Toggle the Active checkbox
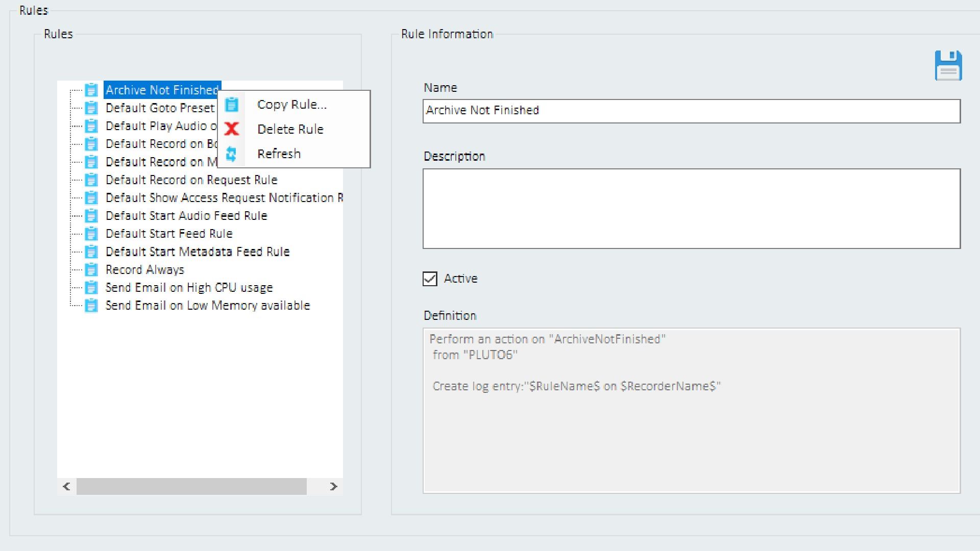The image size is (980, 551). [430, 279]
